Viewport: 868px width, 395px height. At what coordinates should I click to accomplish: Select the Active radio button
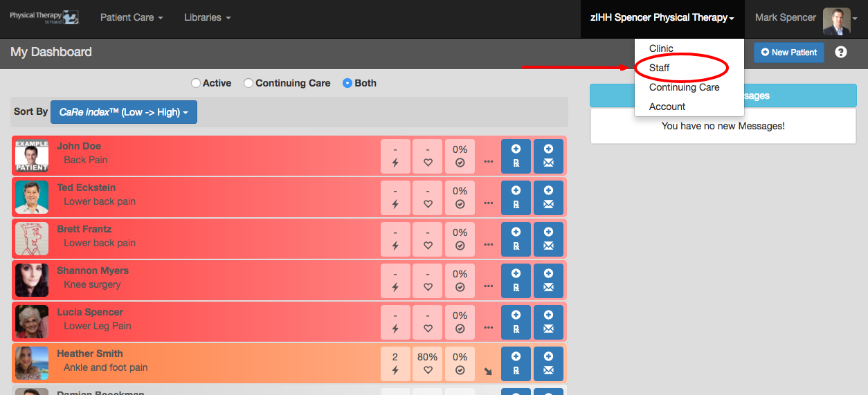196,83
